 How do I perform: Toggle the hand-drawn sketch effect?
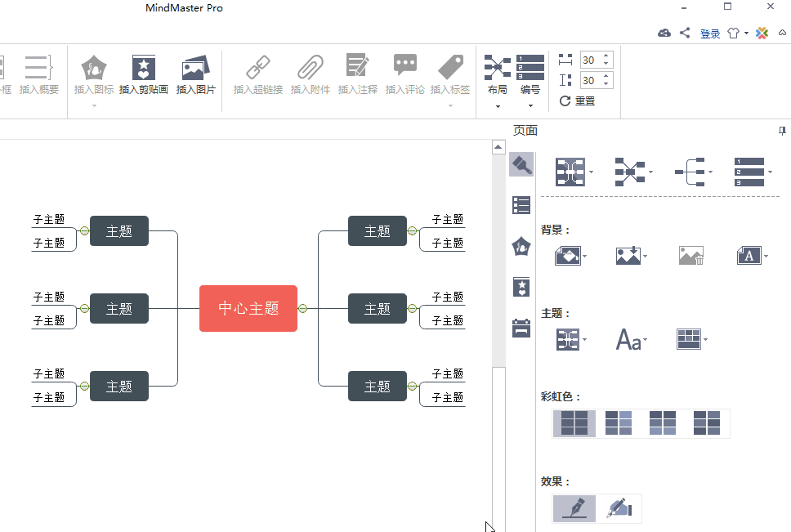[619, 508]
